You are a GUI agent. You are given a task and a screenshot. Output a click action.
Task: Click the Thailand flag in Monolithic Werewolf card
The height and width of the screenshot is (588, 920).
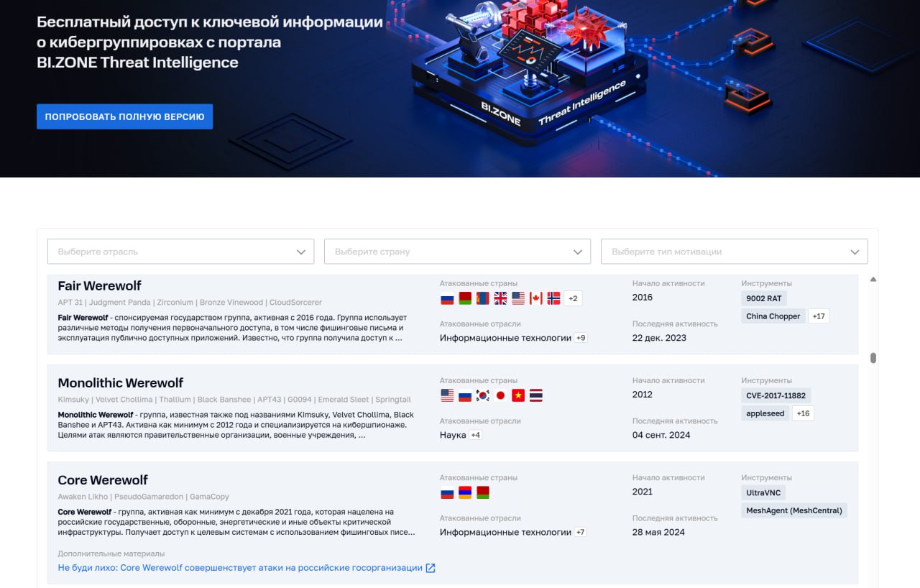(x=535, y=395)
